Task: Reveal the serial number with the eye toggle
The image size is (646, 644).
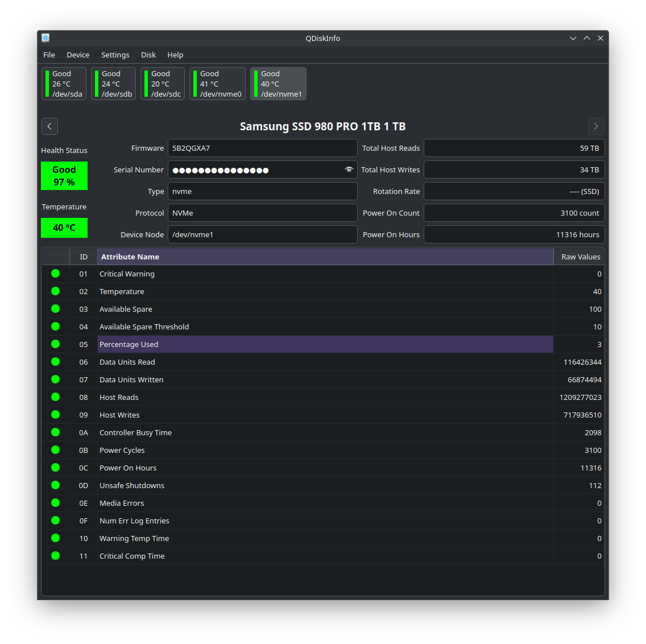Action: point(349,170)
